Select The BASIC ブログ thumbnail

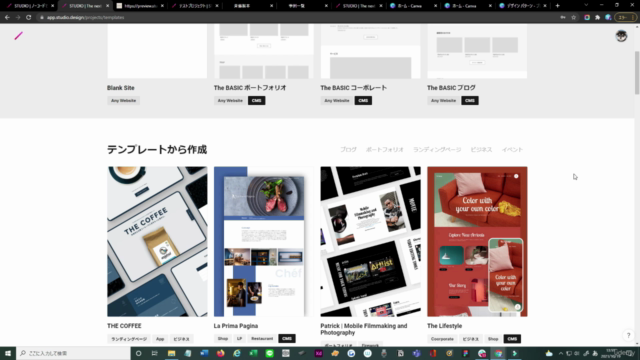pyautogui.click(x=477, y=51)
